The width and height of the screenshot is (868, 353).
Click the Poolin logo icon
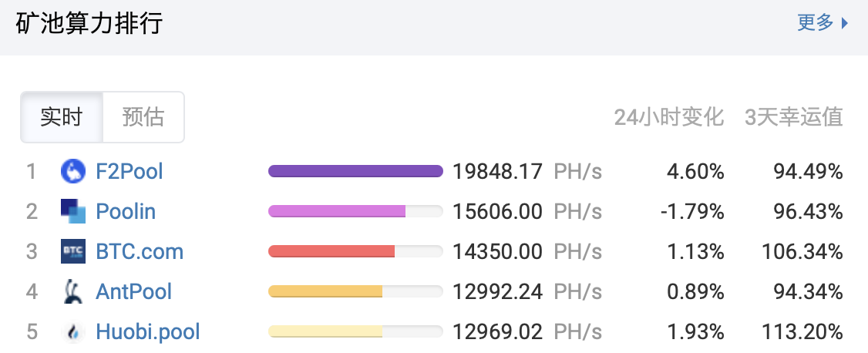(72, 211)
